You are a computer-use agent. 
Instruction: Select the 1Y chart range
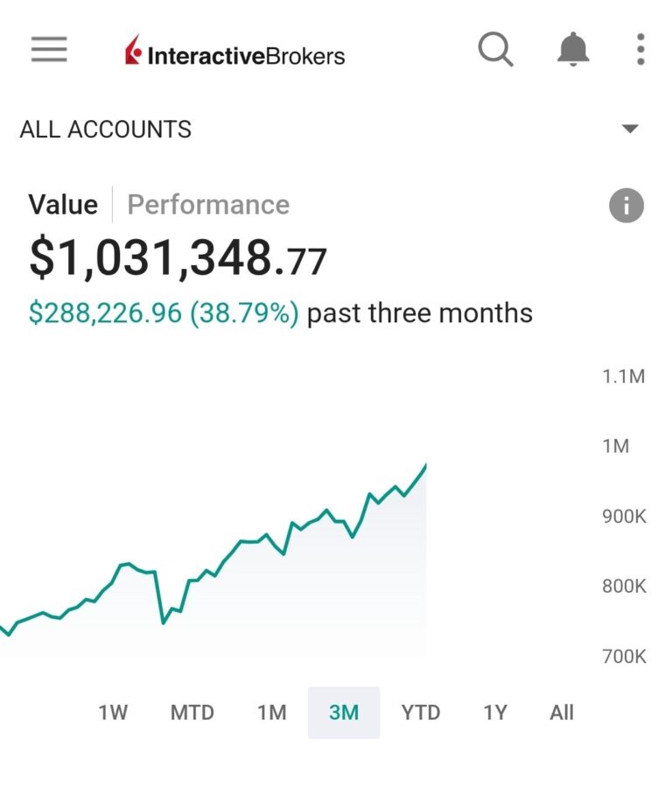pos(495,713)
